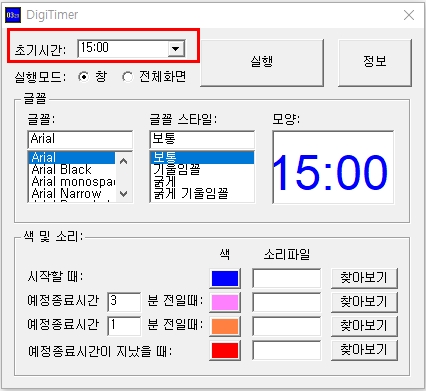The width and height of the screenshot is (426, 391).
Task: Select Arial Black in the font list
Action: coord(72,170)
